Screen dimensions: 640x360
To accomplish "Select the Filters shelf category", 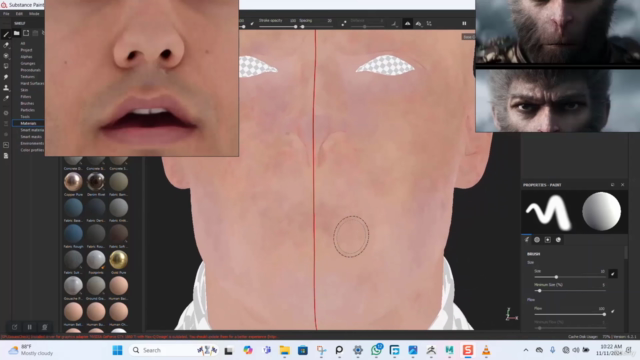I will coord(26,97).
